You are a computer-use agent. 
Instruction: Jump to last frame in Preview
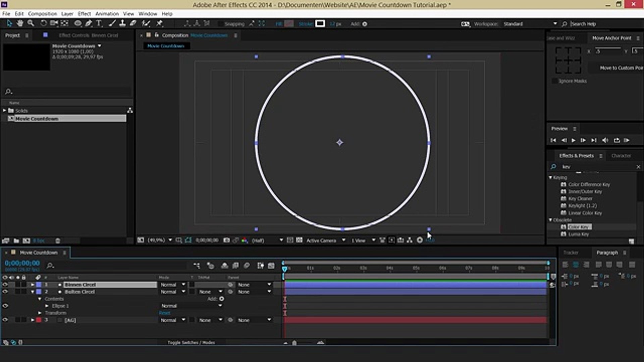pyautogui.click(x=594, y=140)
